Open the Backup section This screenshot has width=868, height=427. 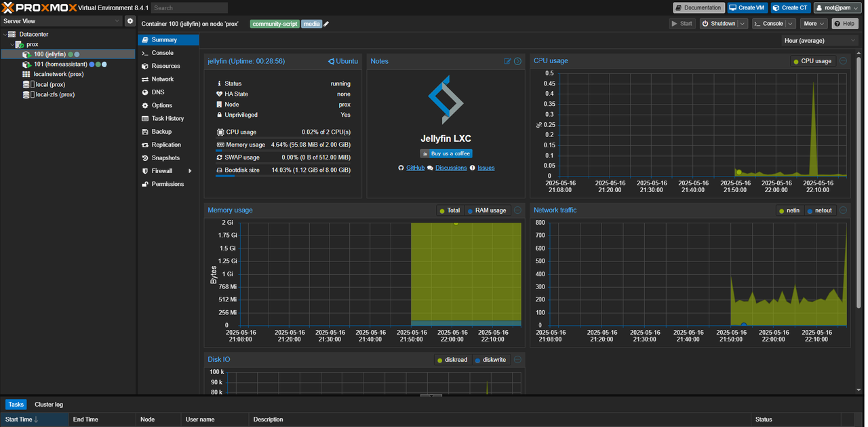coord(169,132)
